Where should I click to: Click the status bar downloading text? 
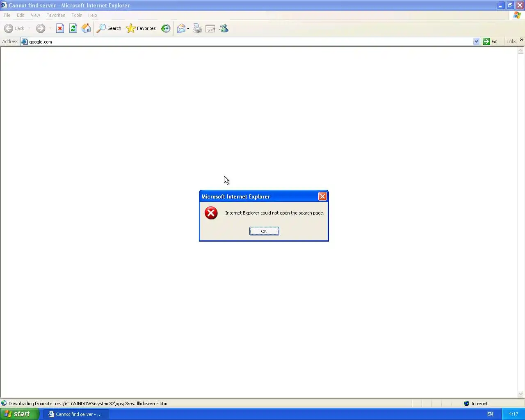tap(88, 404)
